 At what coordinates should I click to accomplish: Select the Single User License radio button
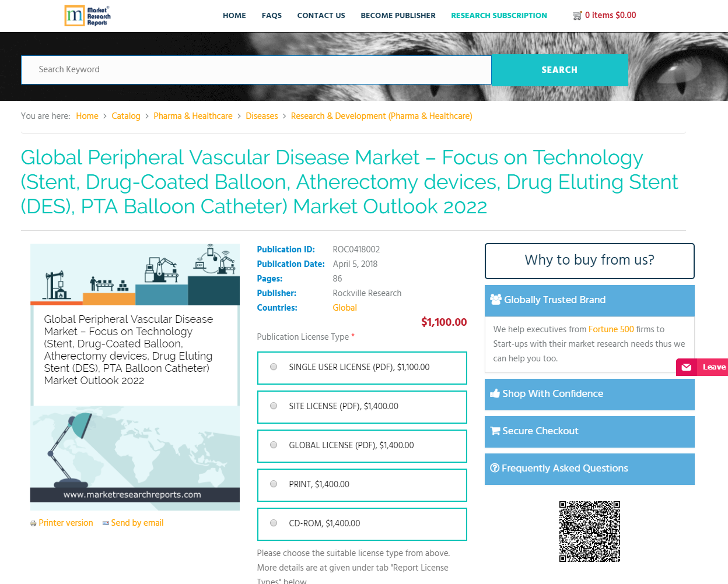click(274, 367)
